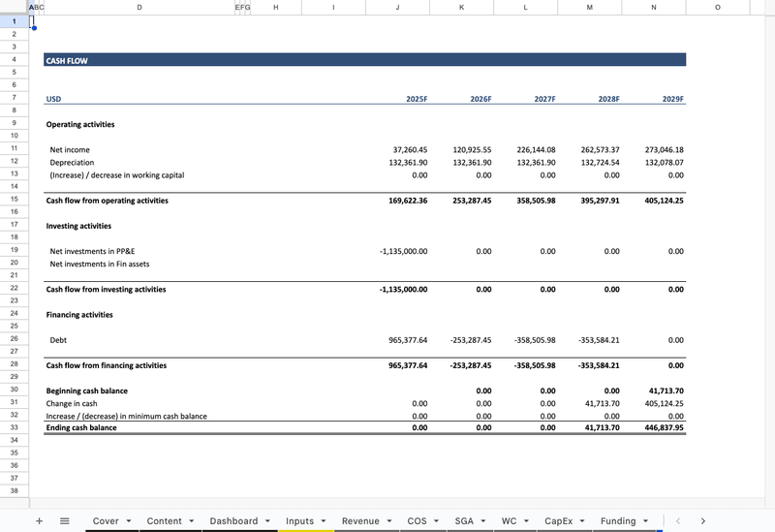Switch to the Dashboard sheet tab
Image resolution: width=775 pixels, height=532 pixels.
click(x=233, y=520)
